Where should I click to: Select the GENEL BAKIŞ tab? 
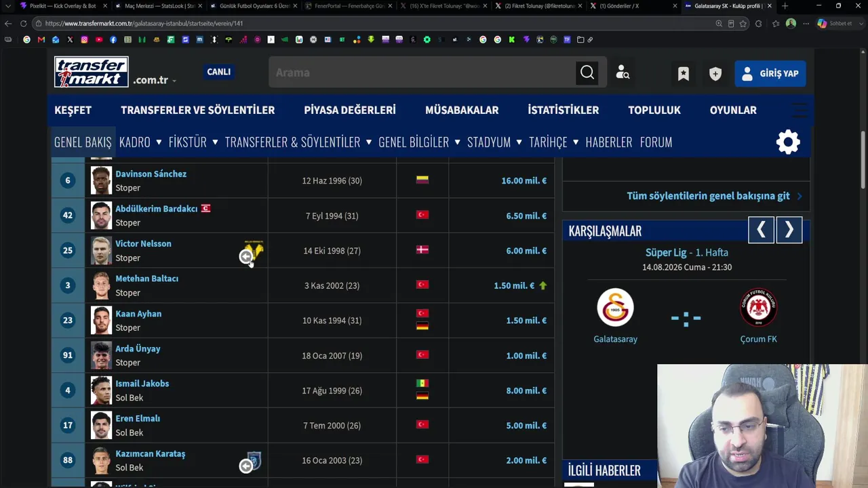83,142
